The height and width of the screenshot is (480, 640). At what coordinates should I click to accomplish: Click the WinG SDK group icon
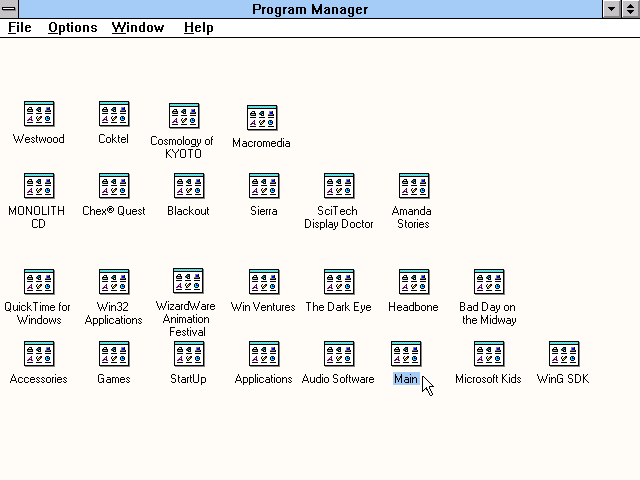564,354
